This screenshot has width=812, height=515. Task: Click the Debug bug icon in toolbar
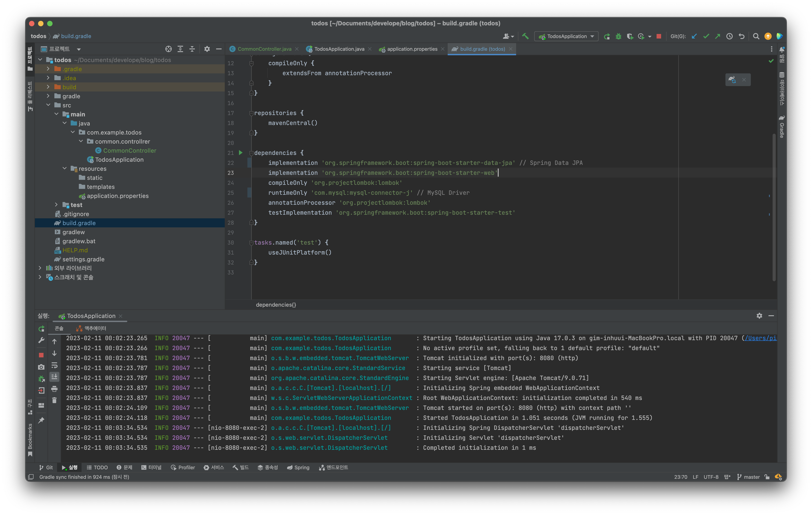(x=619, y=36)
